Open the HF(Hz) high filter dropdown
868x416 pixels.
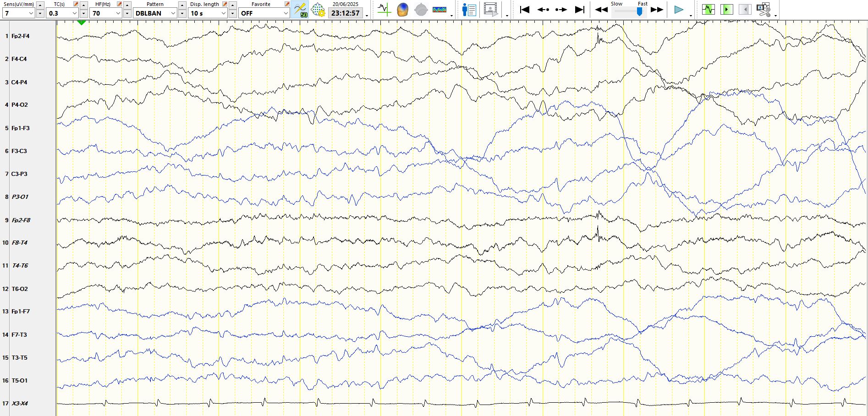coord(106,13)
